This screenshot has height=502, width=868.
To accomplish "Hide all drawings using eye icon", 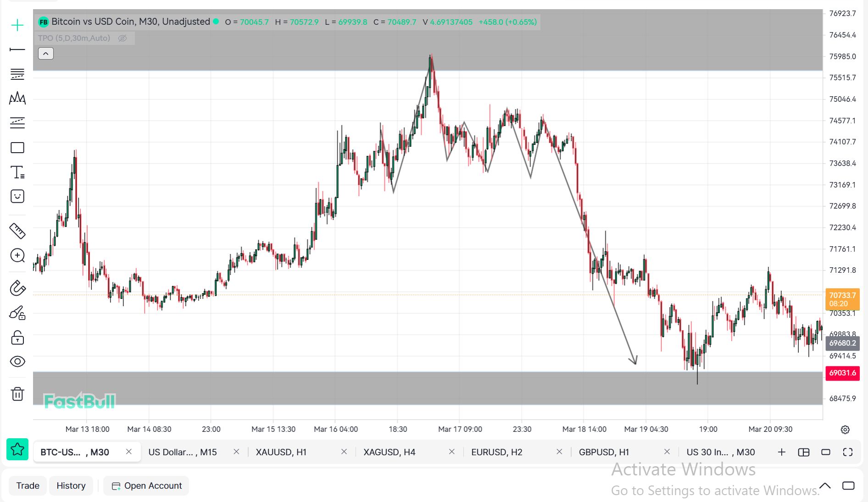I will (x=17, y=362).
